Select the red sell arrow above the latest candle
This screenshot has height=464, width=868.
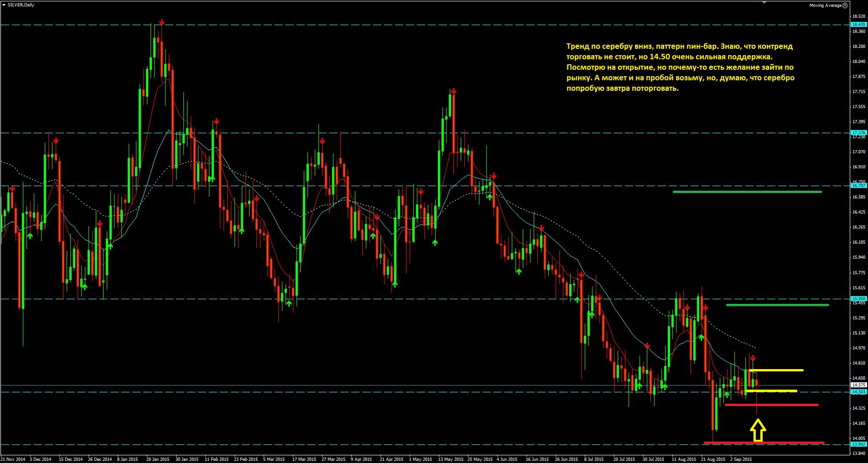tap(753, 358)
